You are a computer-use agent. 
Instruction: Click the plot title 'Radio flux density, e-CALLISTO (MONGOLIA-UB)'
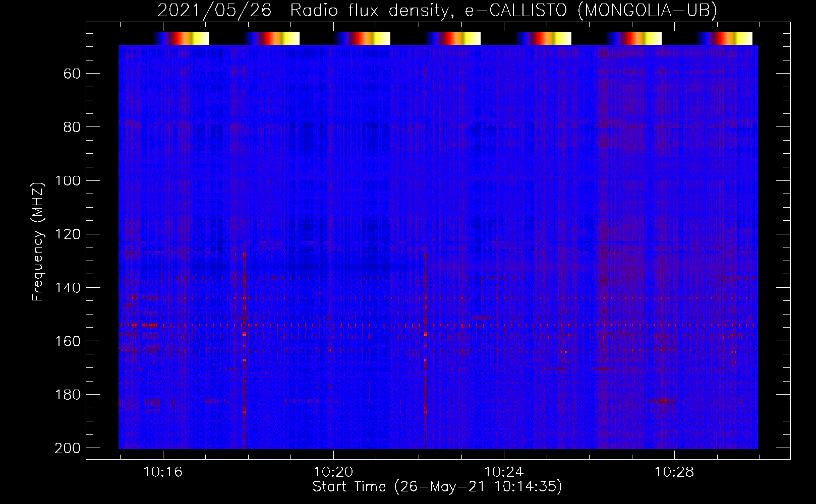[x=503, y=10]
